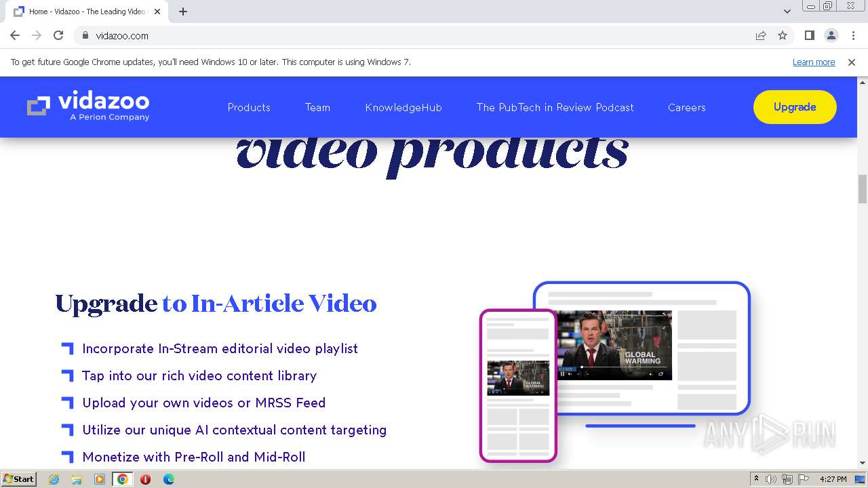This screenshot has width=868, height=488.
Task: Open The PubTech in Review Podcast
Action: click(555, 107)
